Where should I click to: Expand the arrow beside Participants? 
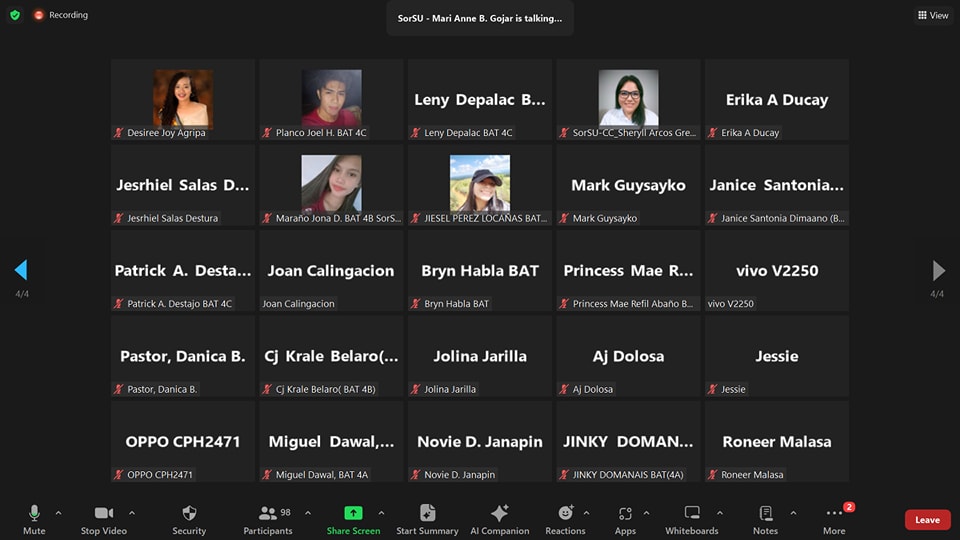point(308,513)
